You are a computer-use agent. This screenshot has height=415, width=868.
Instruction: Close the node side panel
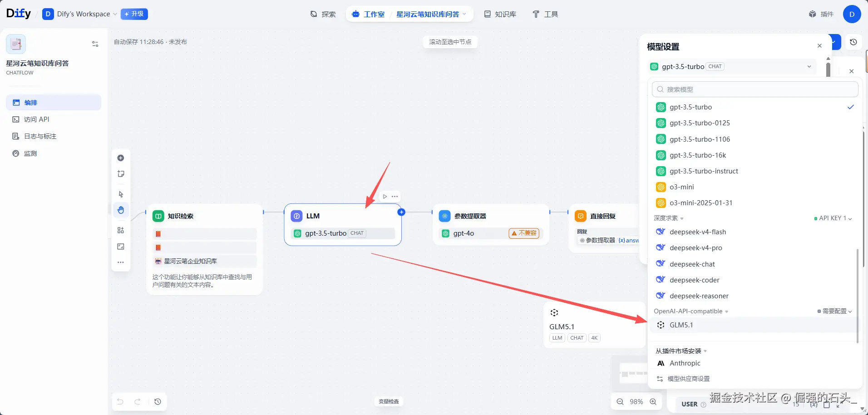[852, 71]
